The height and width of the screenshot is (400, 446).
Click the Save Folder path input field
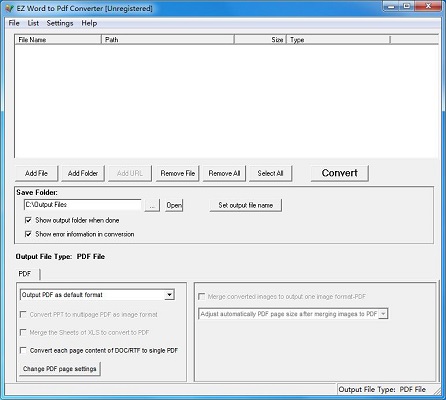coord(83,205)
